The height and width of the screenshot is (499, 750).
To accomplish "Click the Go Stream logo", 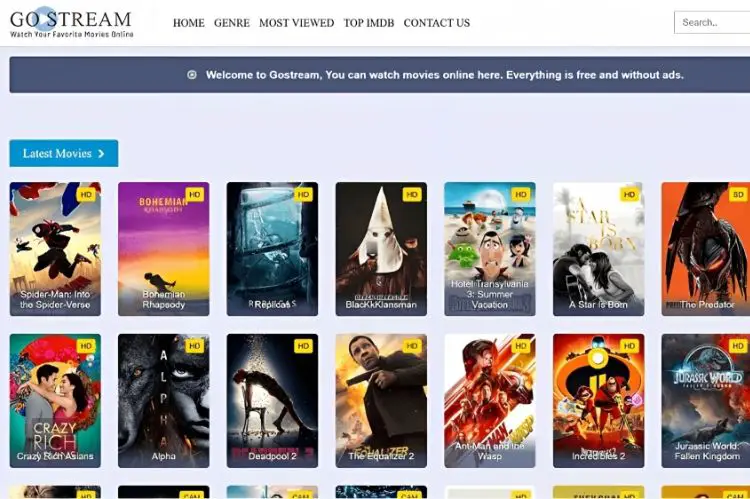I will point(71,22).
